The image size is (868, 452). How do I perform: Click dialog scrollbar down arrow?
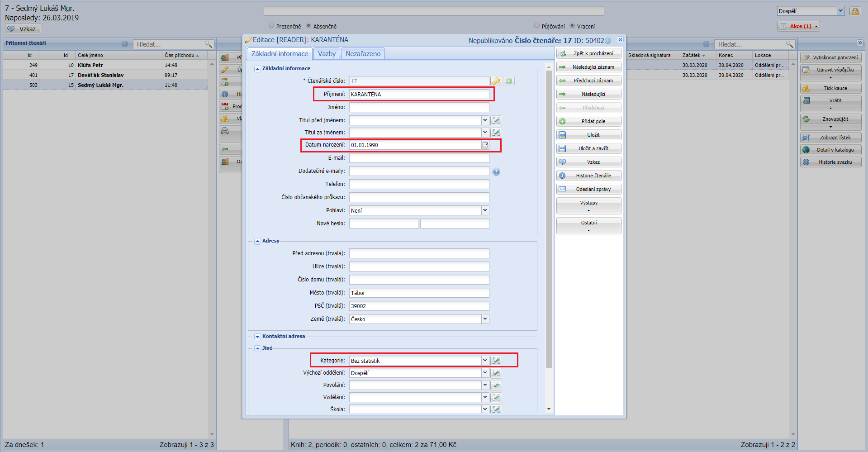click(x=549, y=409)
